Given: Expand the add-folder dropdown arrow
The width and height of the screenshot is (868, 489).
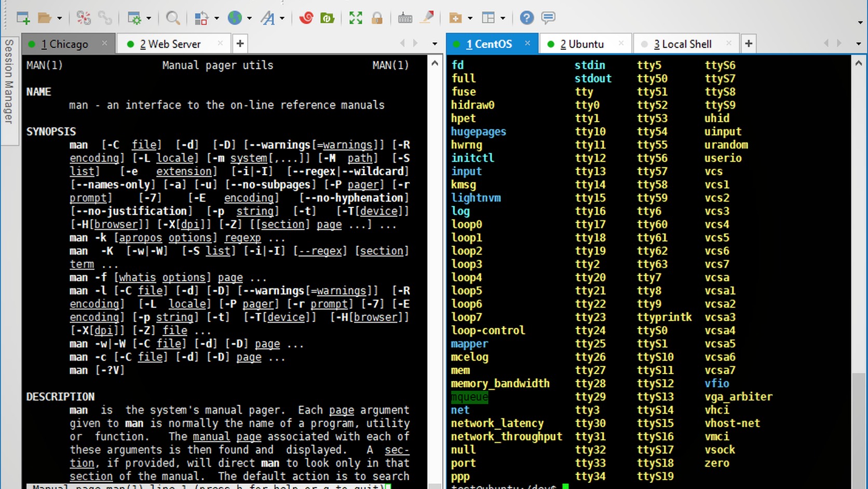Looking at the screenshot, I should point(470,18).
